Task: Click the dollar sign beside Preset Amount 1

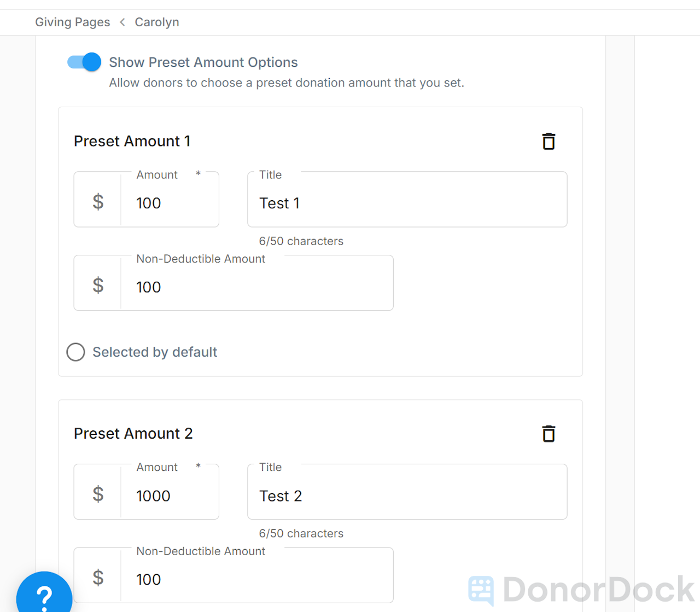Action: point(98,201)
